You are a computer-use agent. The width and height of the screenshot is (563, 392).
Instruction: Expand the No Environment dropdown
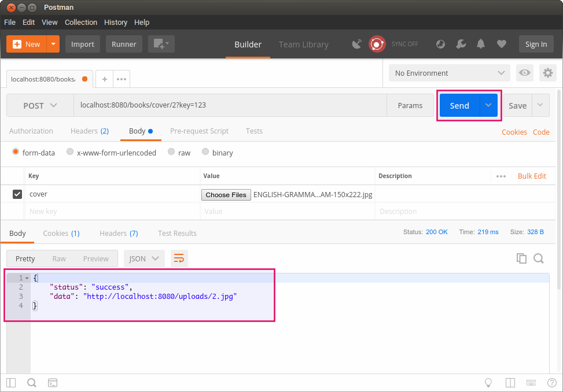449,73
